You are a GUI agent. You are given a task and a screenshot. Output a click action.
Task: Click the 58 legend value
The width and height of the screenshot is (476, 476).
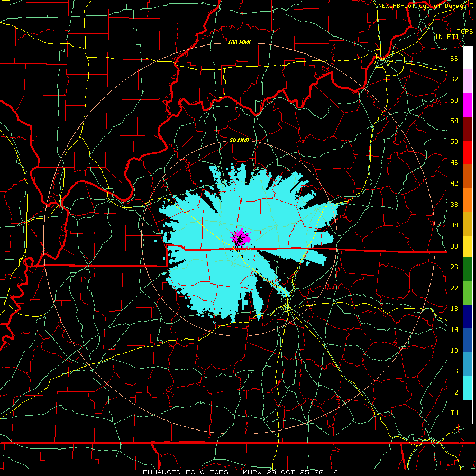click(x=454, y=100)
